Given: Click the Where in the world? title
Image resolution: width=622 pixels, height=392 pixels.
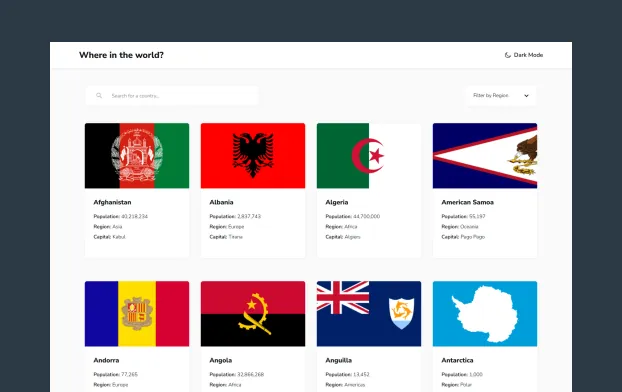Looking at the screenshot, I should 121,55.
